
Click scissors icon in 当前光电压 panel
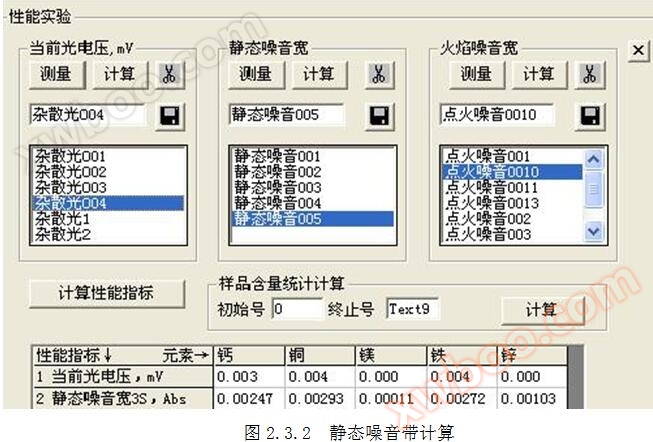(169, 75)
